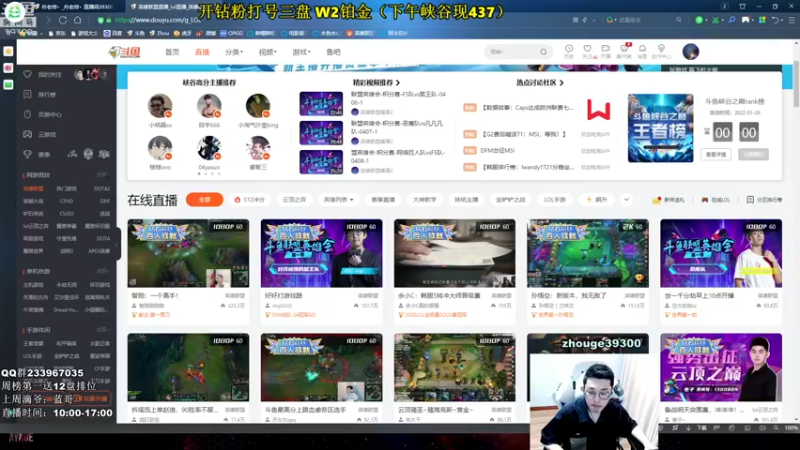Click the 飙升 filter button
Viewport: 800px width, 450px height.
point(597,200)
